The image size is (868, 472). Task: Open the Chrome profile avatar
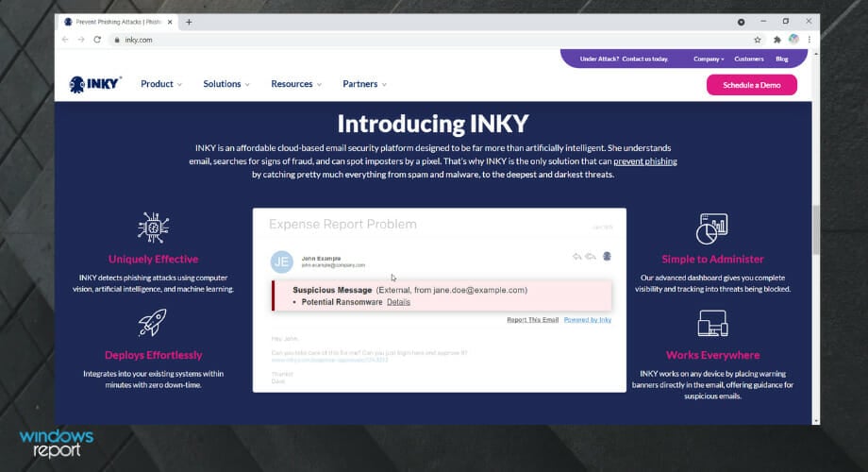tap(793, 40)
